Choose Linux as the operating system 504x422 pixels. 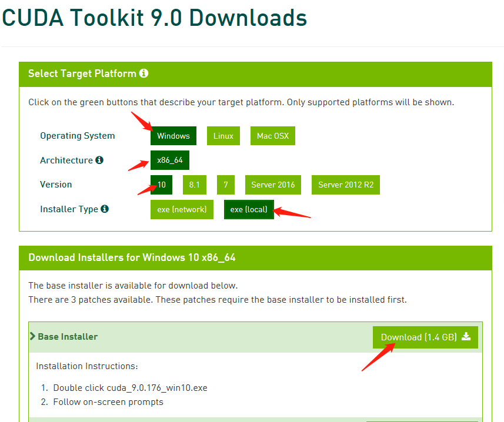pyautogui.click(x=223, y=136)
